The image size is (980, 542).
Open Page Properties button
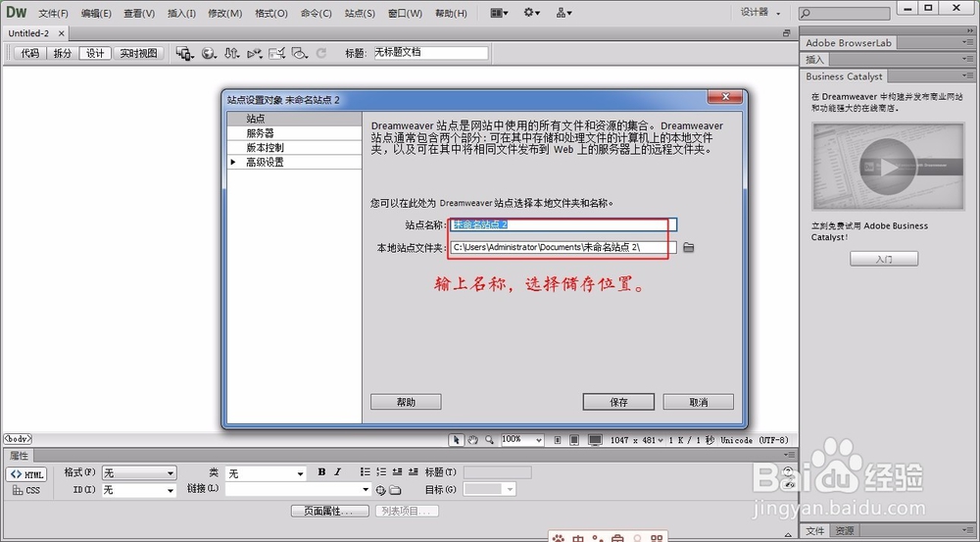[x=330, y=511]
